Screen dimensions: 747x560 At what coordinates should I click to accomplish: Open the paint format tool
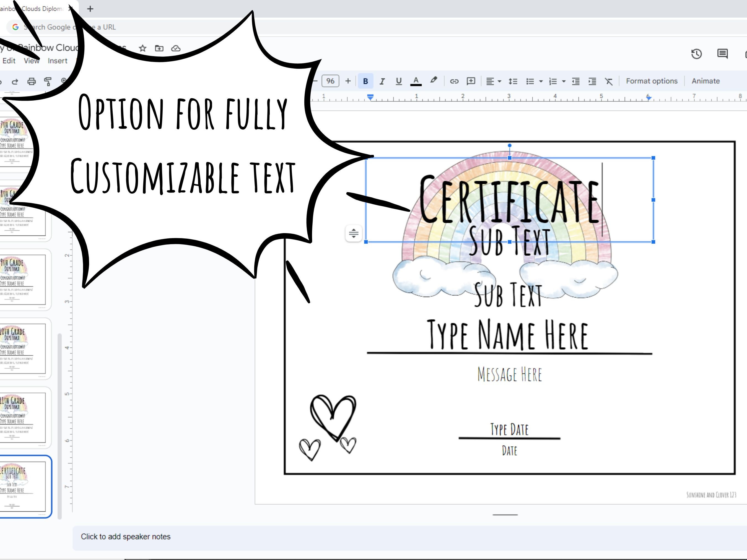coord(48,81)
